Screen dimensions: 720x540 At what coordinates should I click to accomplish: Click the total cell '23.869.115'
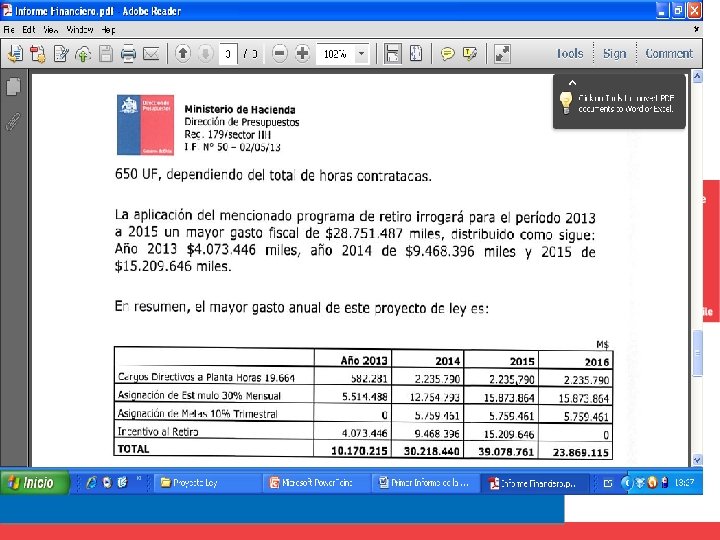tap(581, 453)
